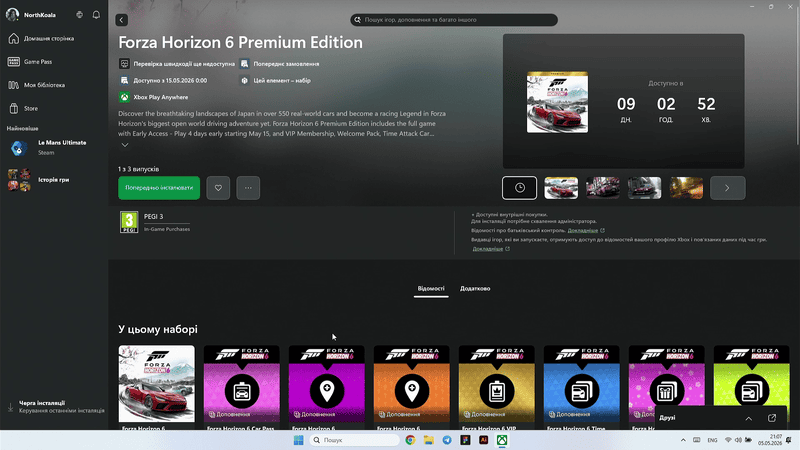Open Черга інсталяції install queue

(x=55, y=407)
